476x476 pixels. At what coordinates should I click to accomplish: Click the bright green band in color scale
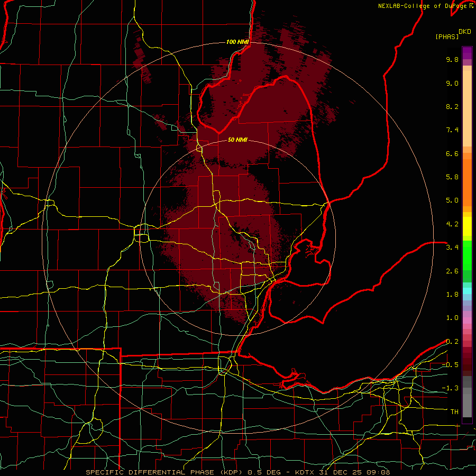point(467,255)
